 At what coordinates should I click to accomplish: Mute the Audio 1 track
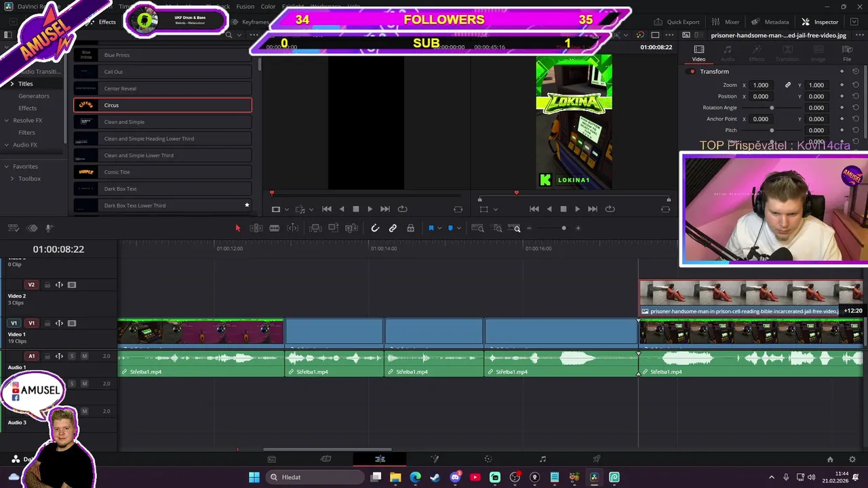84,356
